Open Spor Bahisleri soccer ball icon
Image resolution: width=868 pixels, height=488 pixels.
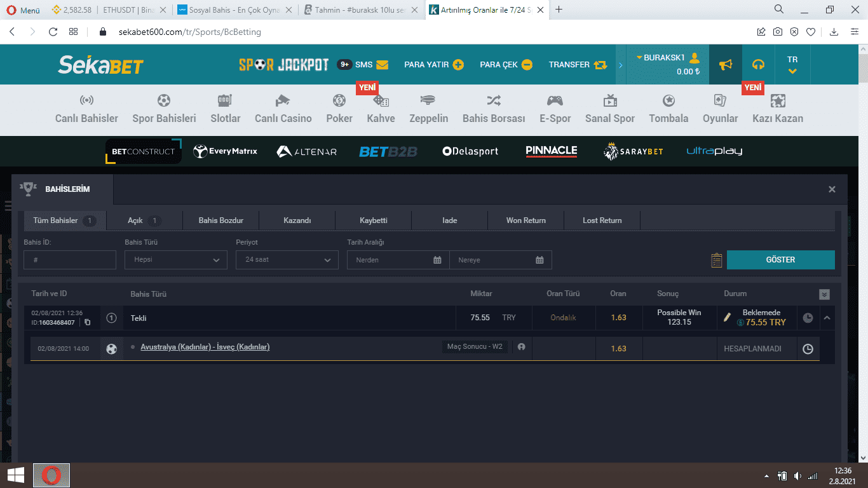[x=164, y=100]
